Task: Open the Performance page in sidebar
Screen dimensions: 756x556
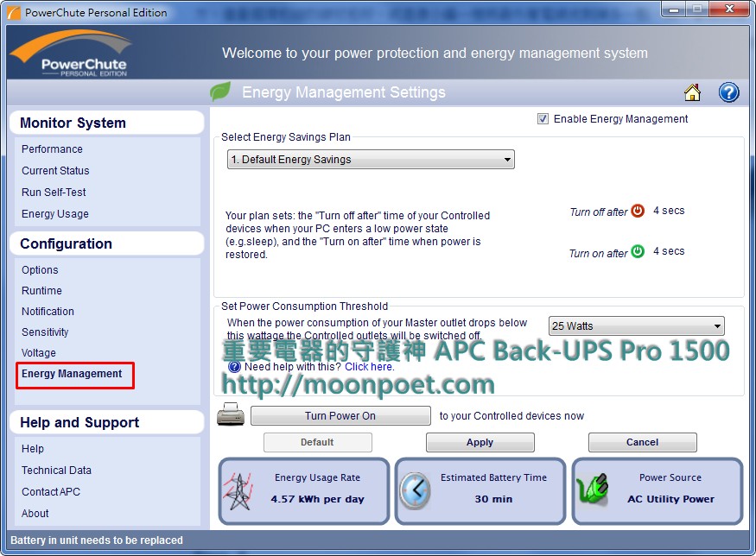Action: pyautogui.click(x=52, y=149)
